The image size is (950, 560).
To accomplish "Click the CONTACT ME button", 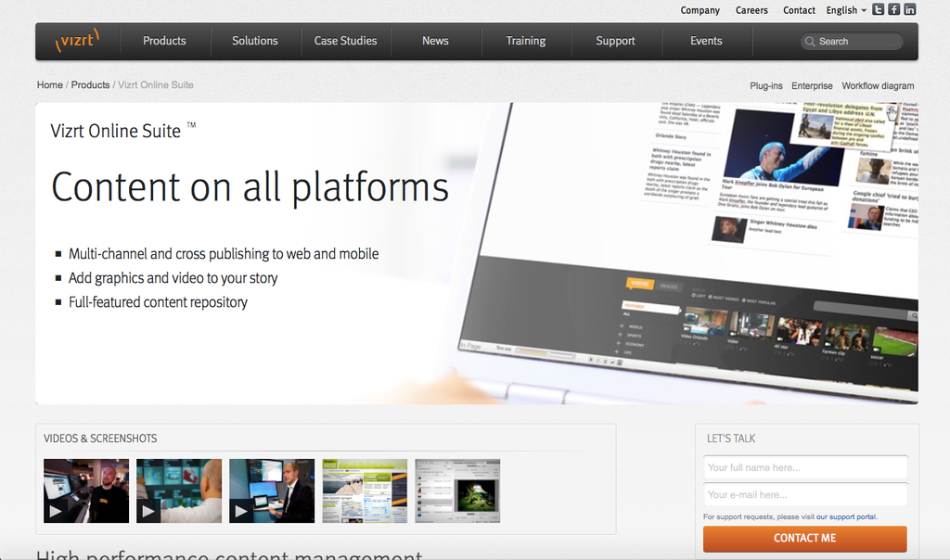I will point(805,538).
